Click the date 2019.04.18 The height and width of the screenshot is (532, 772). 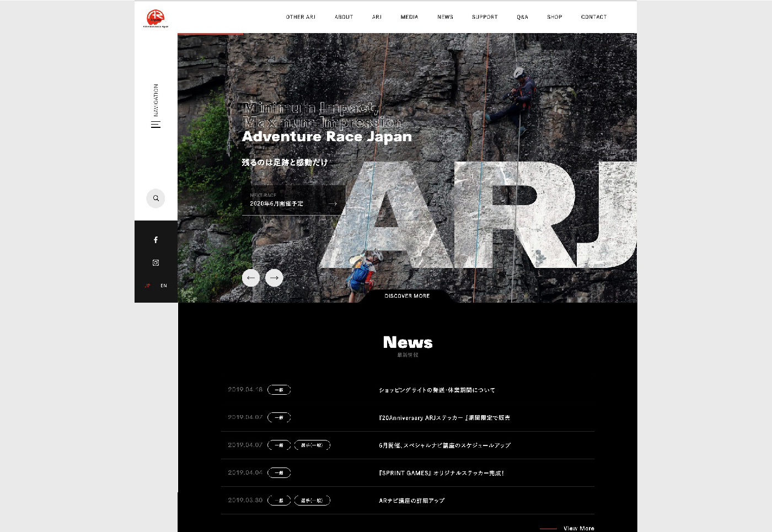point(245,390)
